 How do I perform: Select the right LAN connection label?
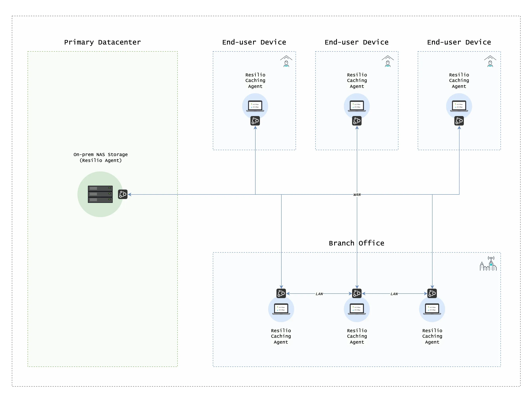click(x=394, y=294)
